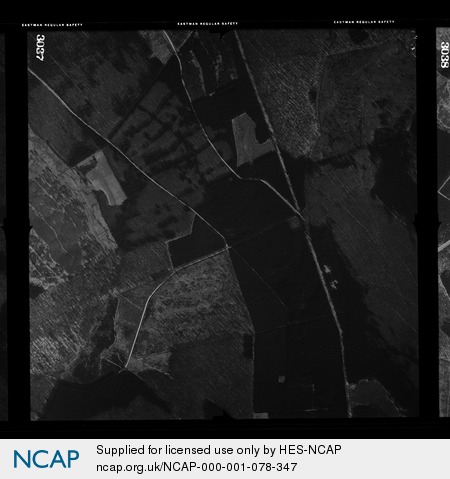The height and width of the screenshot is (479, 450).
Task: Click the center 'Eastman Regular Safety' film edge text
Action: [x=207, y=24]
